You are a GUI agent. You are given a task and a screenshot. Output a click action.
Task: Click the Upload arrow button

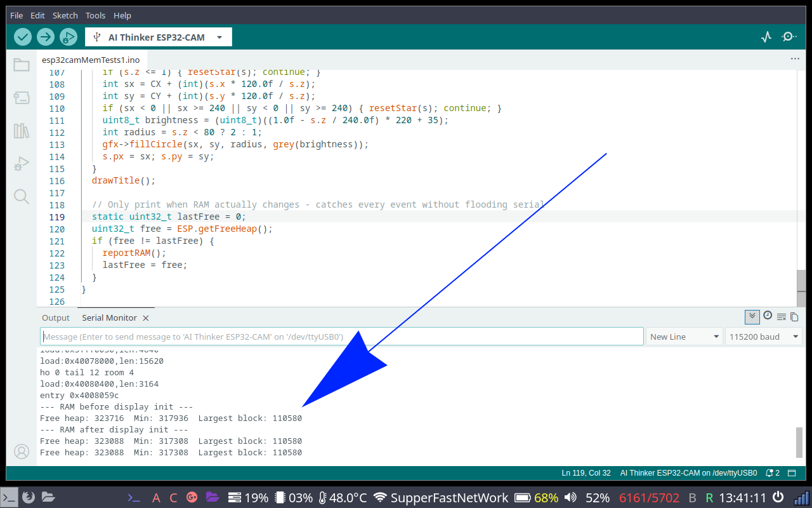point(46,37)
